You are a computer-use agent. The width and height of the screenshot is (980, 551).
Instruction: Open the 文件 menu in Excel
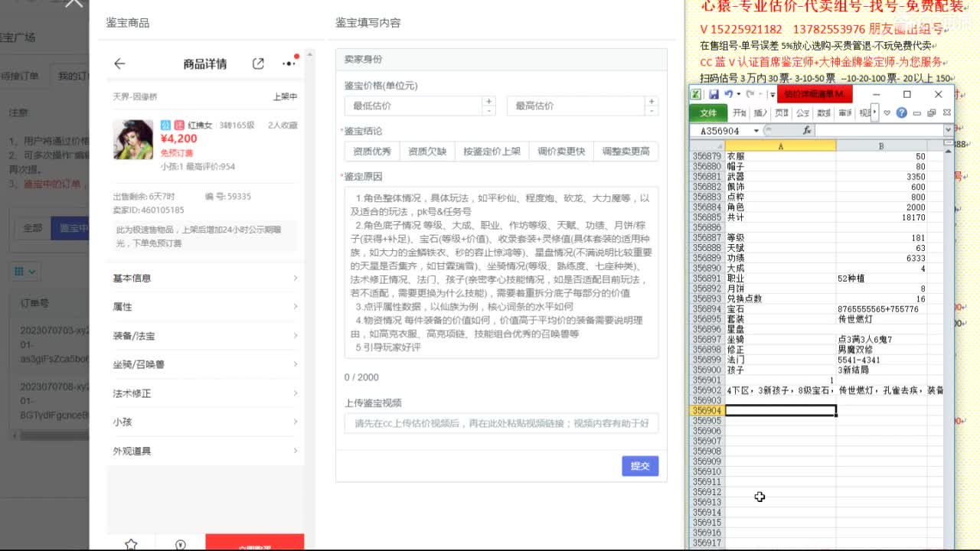pos(708,112)
